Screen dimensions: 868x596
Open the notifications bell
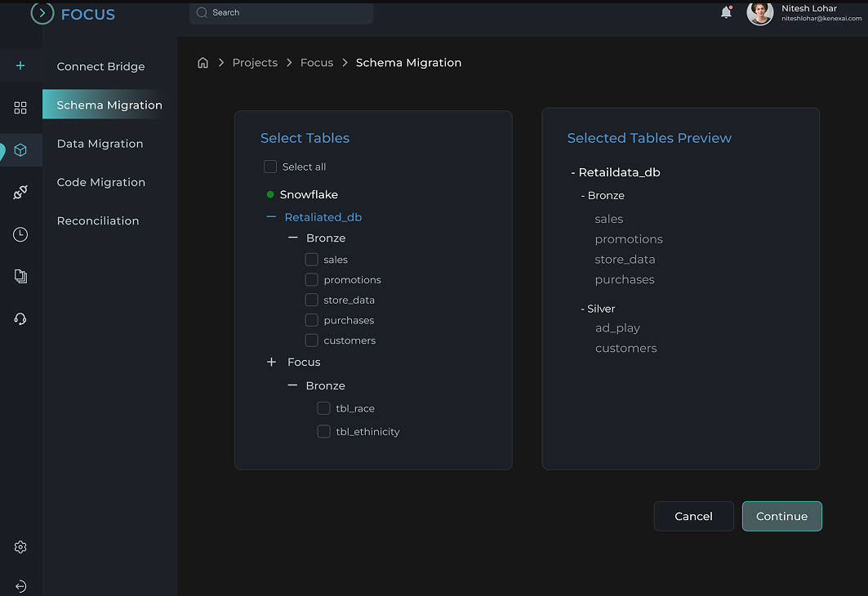(726, 12)
